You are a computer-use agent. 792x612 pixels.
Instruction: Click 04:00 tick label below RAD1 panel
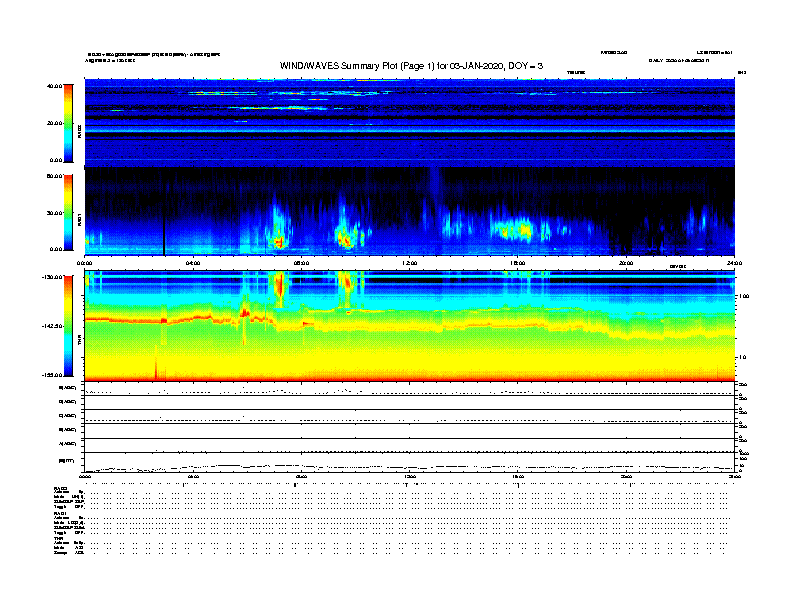tap(193, 263)
